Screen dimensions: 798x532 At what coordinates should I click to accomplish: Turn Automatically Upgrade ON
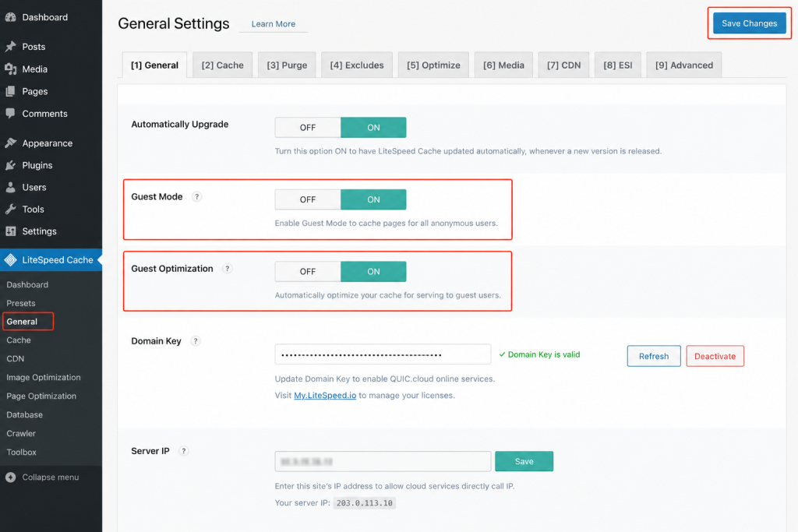[x=373, y=127]
